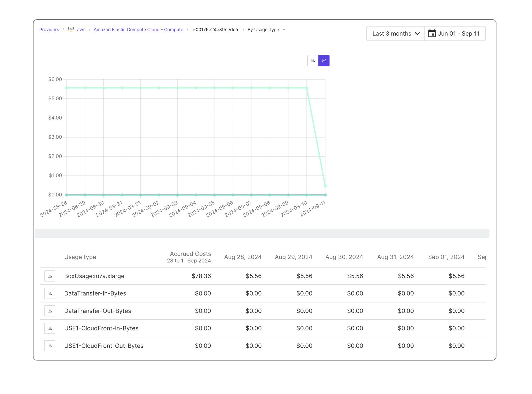
Task: Click the 2024-08-28 data point at $5.56
Action: (x=67, y=88)
